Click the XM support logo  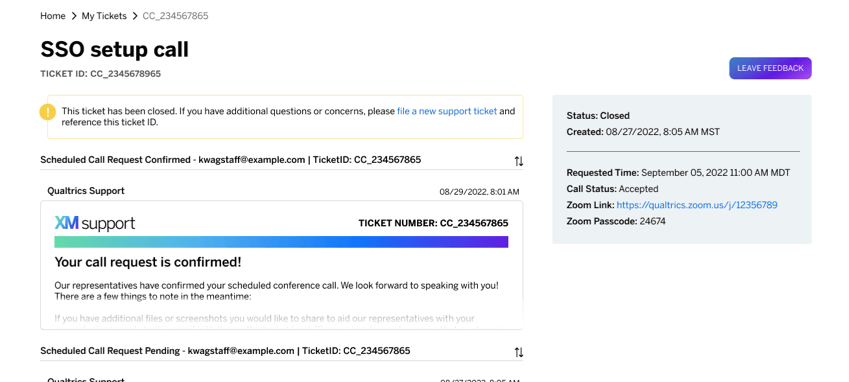tap(95, 223)
